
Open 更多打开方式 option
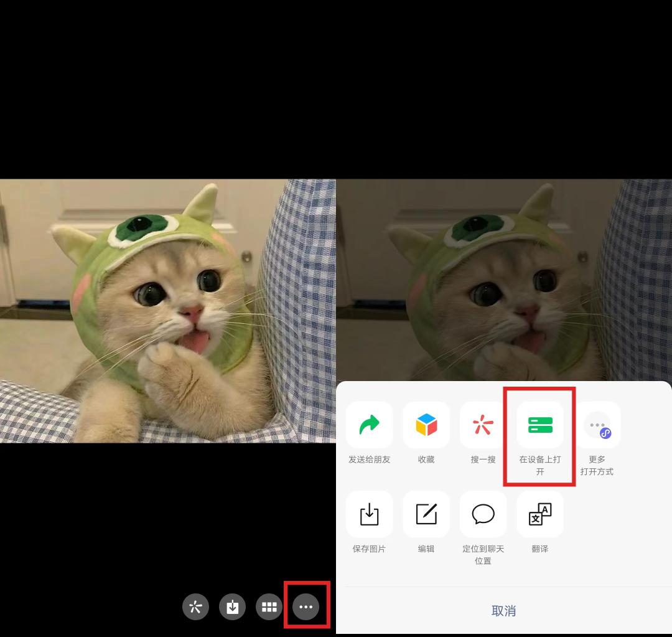click(x=597, y=425)
